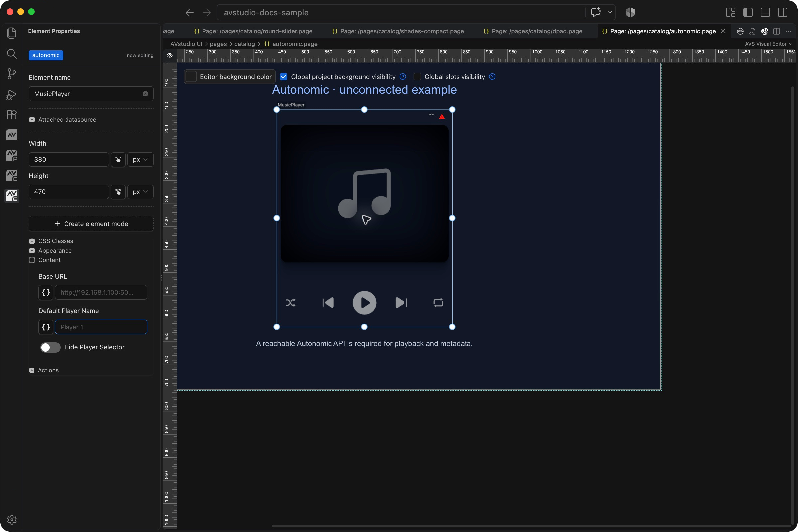
Task: Click Create element mode button
Action: [x=91, y=224]
